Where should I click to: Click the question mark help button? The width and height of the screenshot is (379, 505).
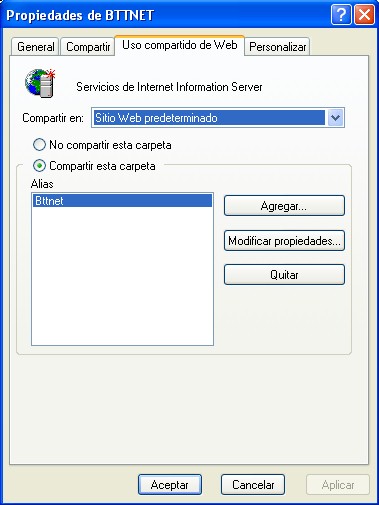[x=341, y=15]
